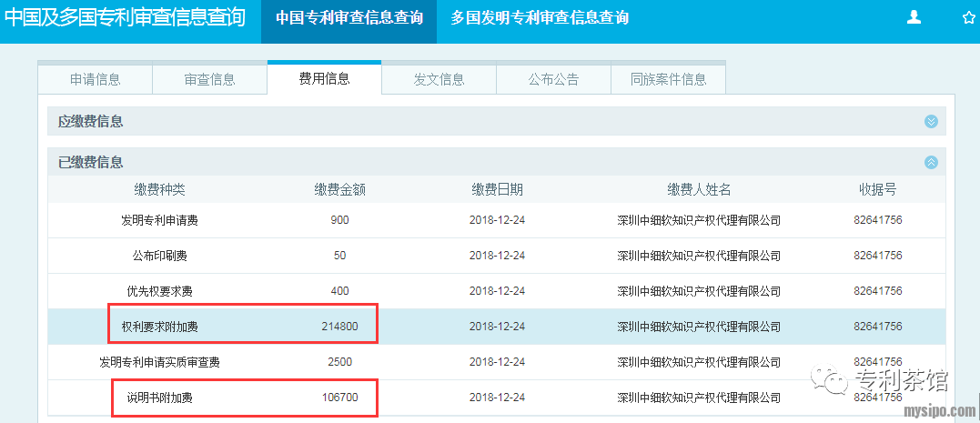Open 多国发明专利审查信息查询 menu
980x423 pixels.
(x=540, y=18)
